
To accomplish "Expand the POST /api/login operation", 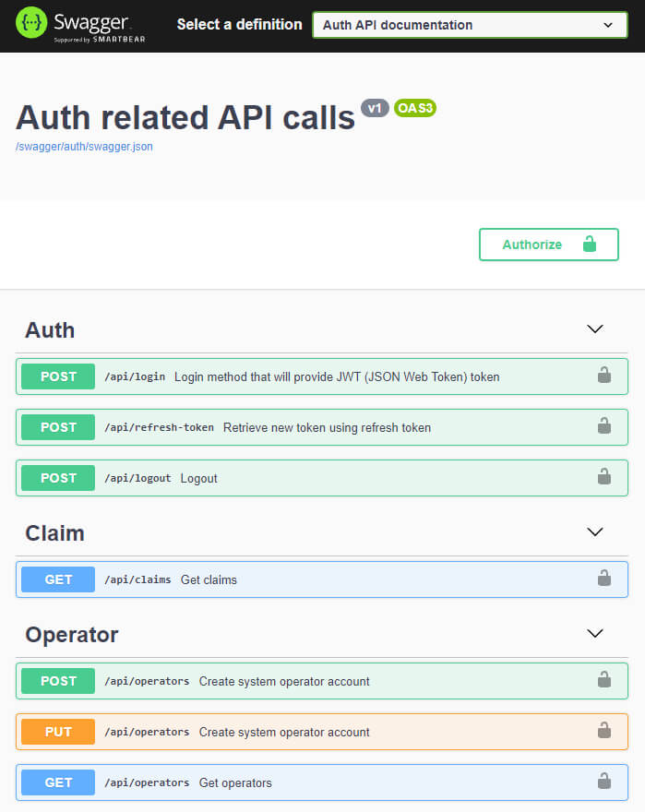I will pos(322,376).
